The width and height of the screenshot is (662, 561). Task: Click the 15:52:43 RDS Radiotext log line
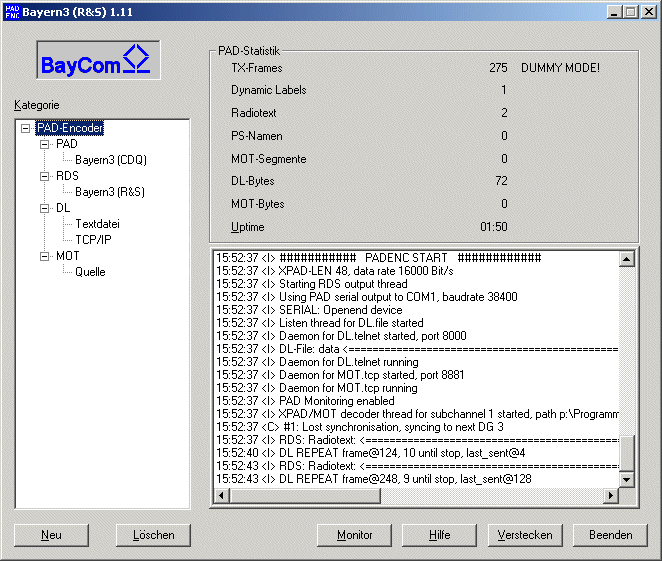point(417,466)
